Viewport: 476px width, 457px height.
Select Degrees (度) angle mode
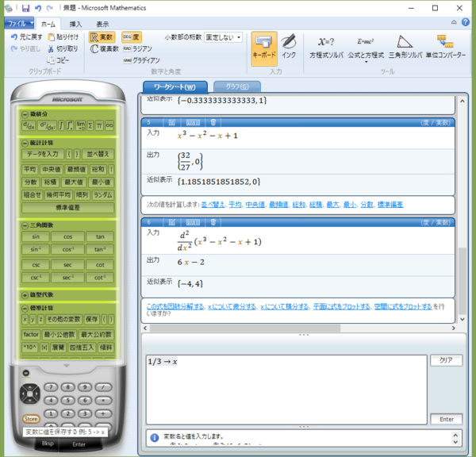132,37
